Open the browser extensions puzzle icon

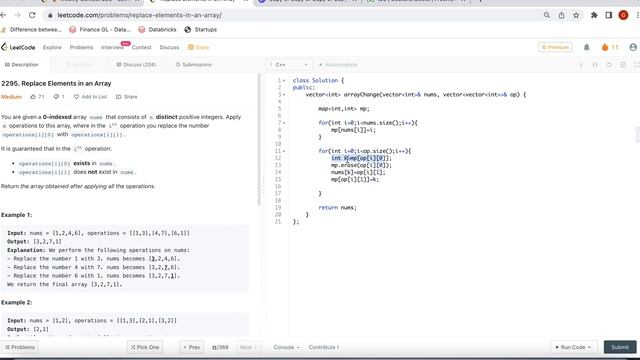click(594, 15)
